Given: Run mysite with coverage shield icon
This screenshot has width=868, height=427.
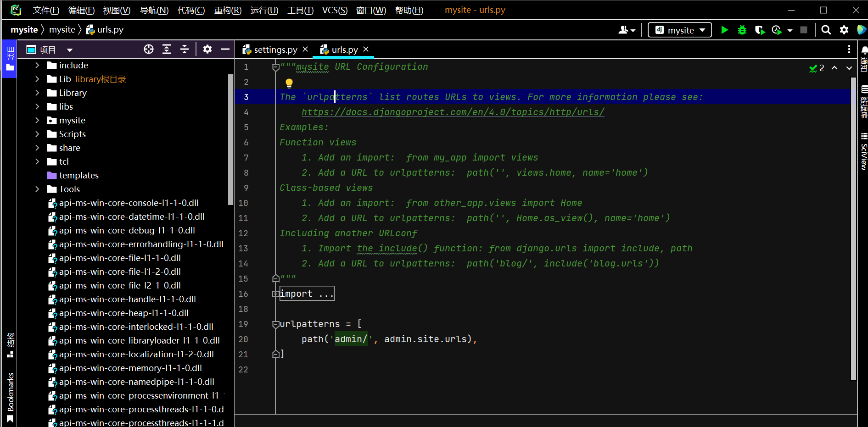Looking at the screenshot, I should tap(759, 30).
